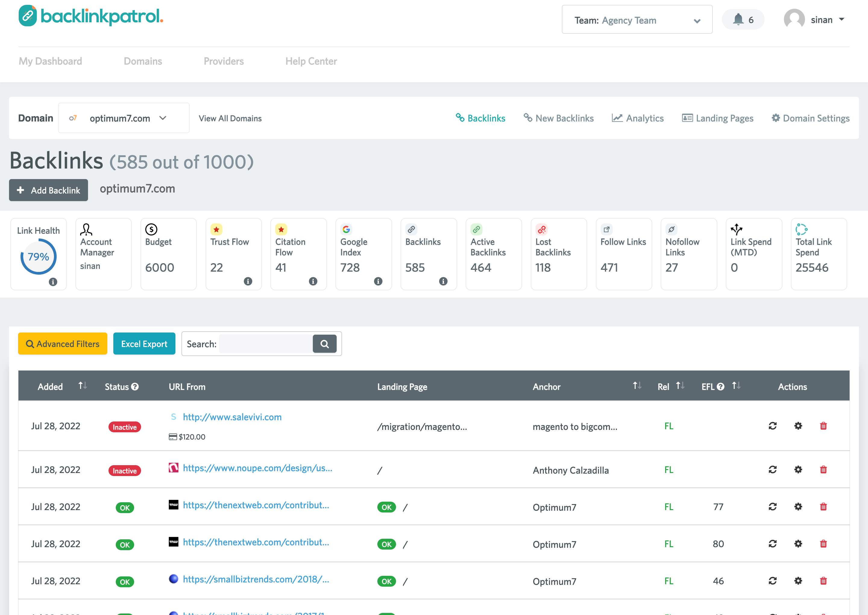Open the smallbiztrends.com/2018 link
This screenshot has height=615, width=868.
256,579
